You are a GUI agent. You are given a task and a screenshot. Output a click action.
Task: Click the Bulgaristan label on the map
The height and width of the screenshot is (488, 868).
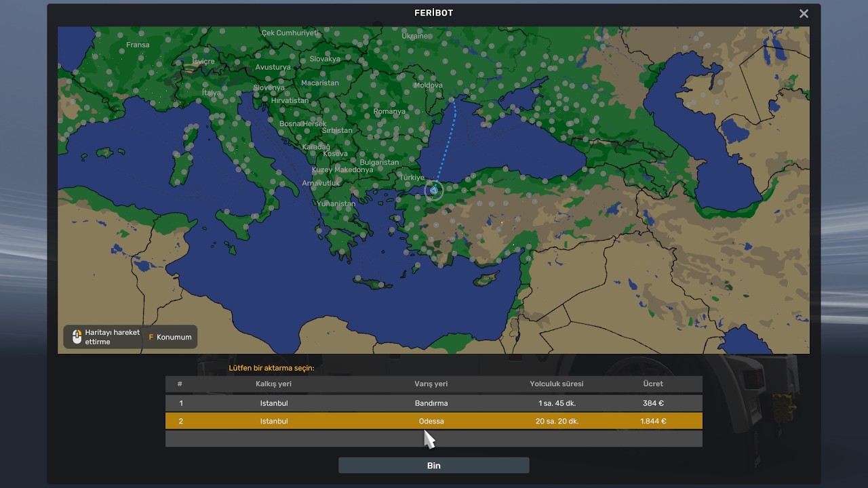pos(379,162)
